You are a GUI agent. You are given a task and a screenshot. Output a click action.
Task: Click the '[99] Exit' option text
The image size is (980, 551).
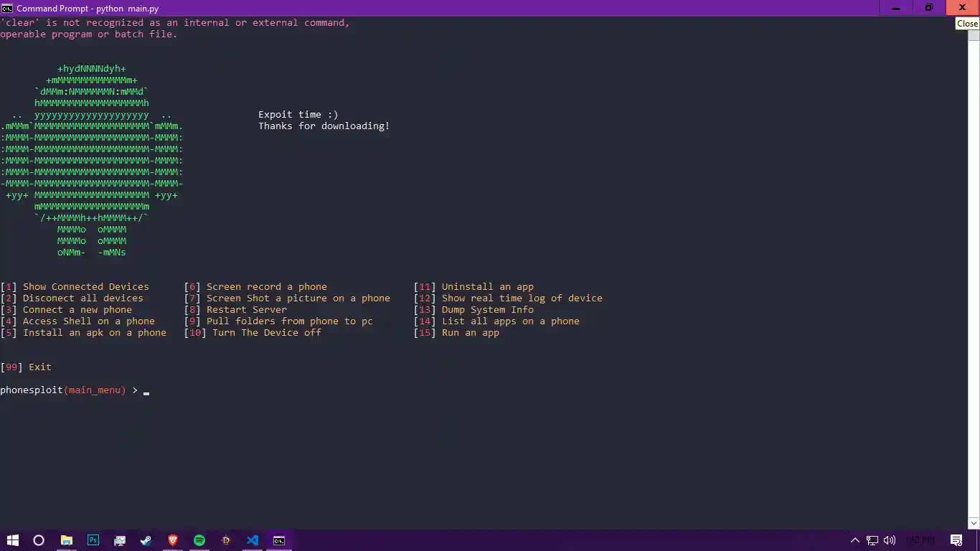[25, 367]
